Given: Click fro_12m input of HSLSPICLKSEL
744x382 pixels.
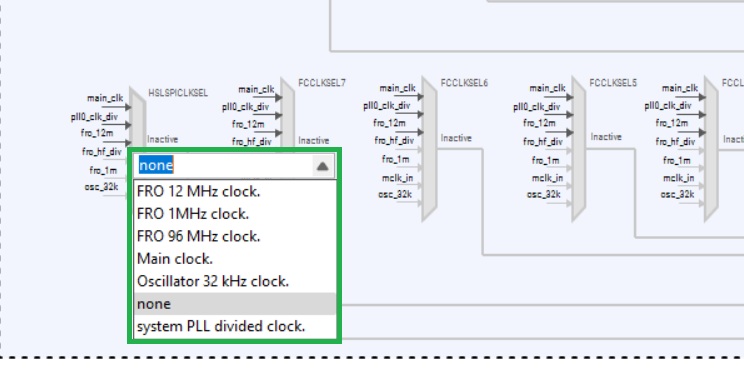Looking at the screenshot, I should (x=97, y=133).
